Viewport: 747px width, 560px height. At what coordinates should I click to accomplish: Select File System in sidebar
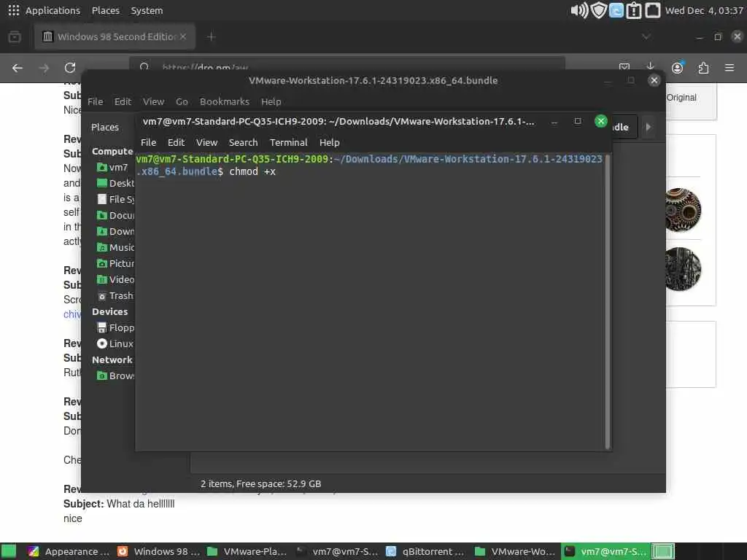coord(115,200)
